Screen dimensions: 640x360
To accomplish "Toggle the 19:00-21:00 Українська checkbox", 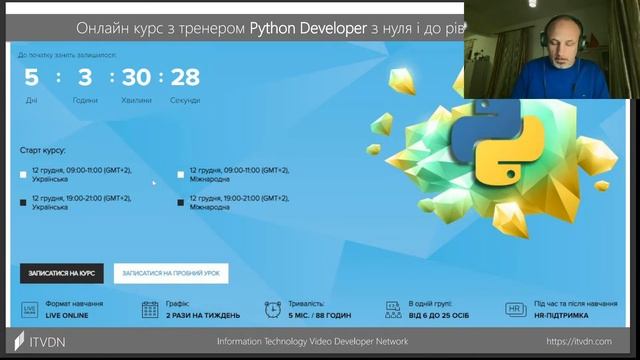I will click(23, 202).
